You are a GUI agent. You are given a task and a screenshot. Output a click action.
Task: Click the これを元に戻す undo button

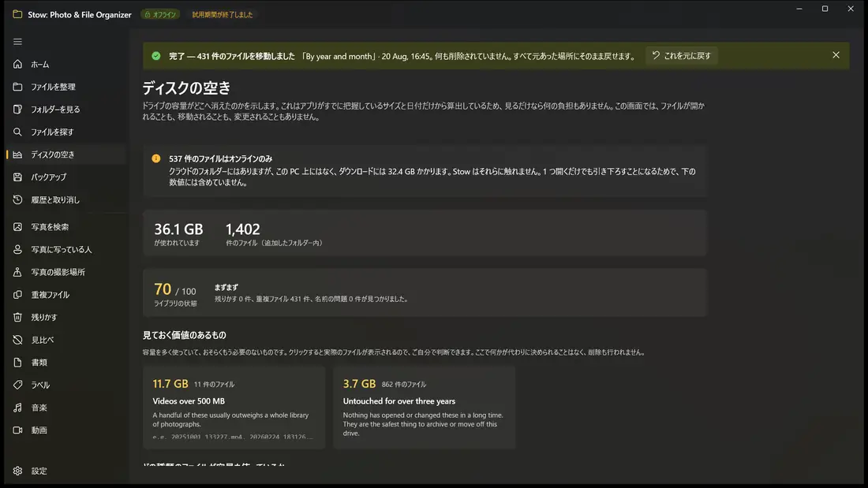pyautogui.click(x=682, y=56)
